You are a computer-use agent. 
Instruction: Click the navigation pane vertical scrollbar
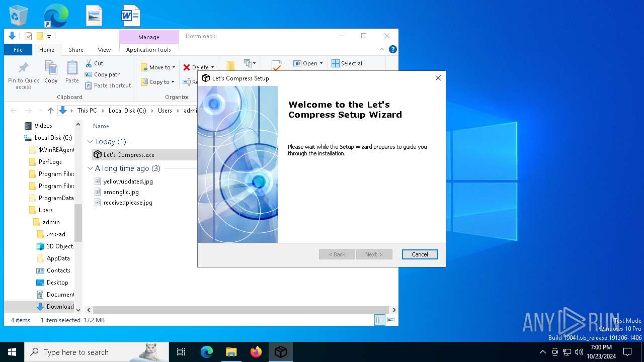(78, 223)
